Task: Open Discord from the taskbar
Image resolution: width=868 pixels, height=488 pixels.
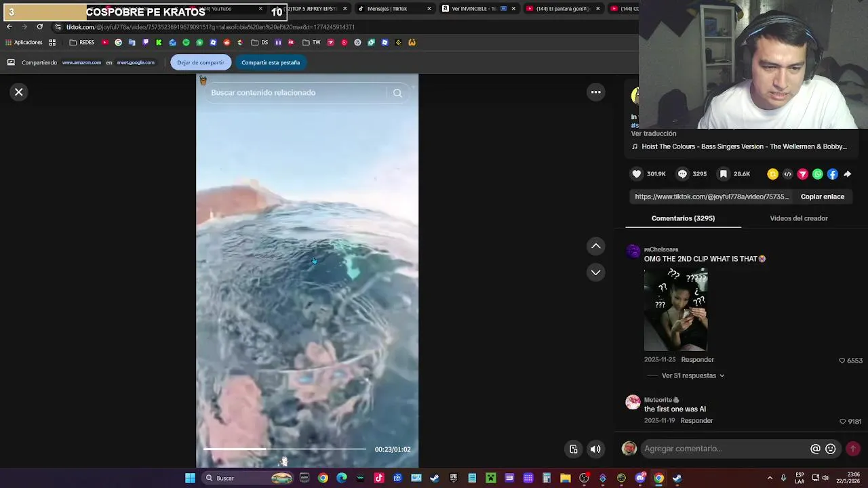Action: 640,479
